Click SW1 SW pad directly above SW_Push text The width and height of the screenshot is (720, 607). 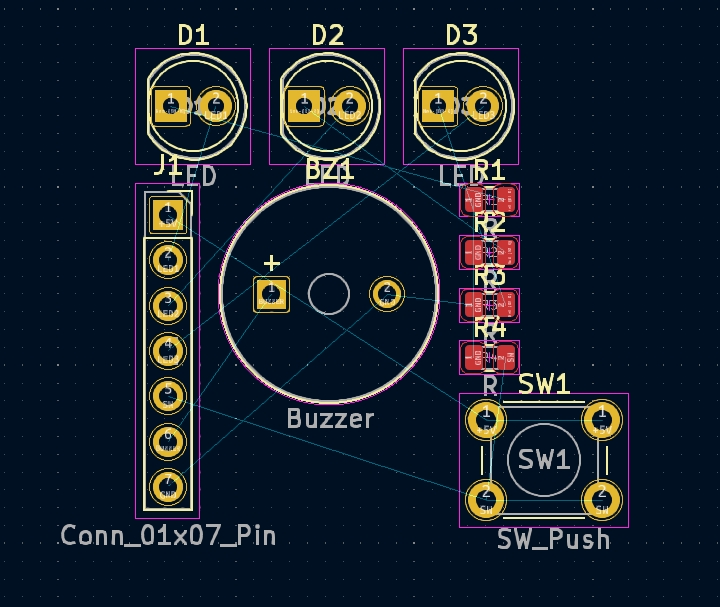pyautogui.click(x=602, y=500)
